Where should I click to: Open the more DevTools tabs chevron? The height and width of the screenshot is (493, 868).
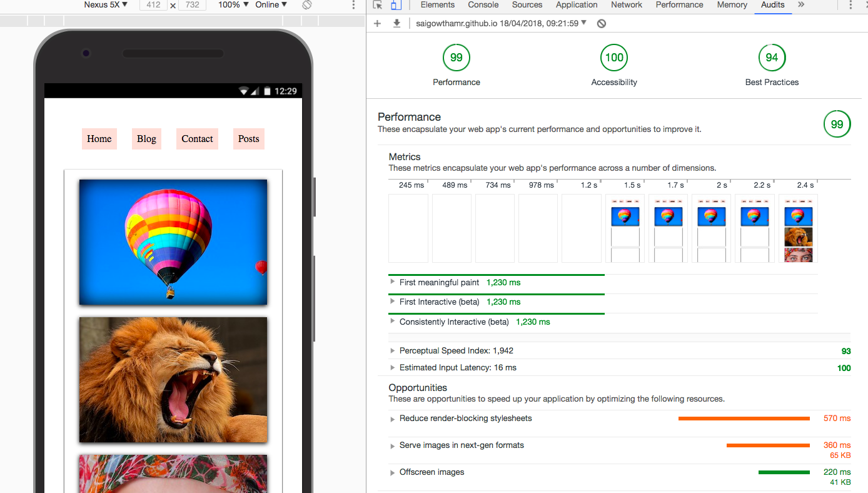coord(802,4)
